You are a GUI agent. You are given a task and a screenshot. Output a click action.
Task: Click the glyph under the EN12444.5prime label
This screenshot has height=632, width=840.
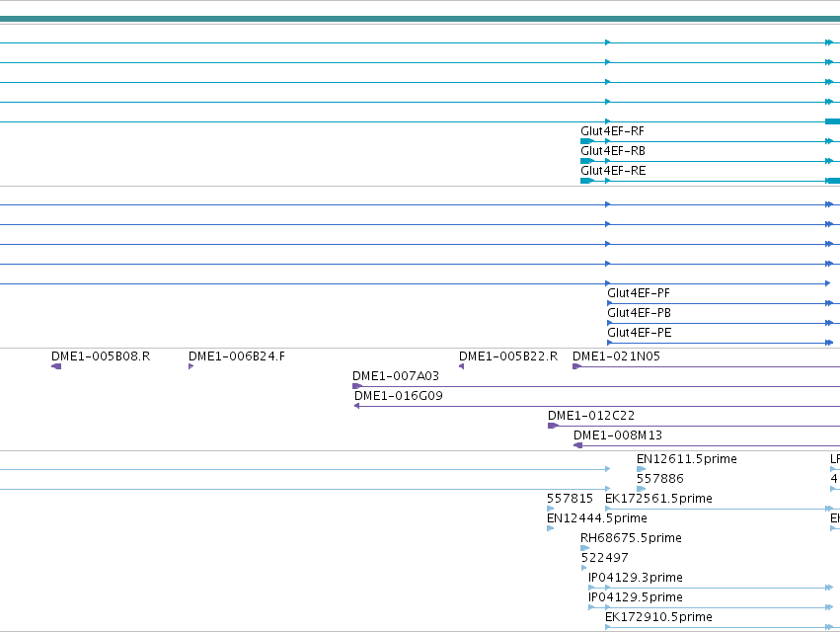tap(550, 528)
